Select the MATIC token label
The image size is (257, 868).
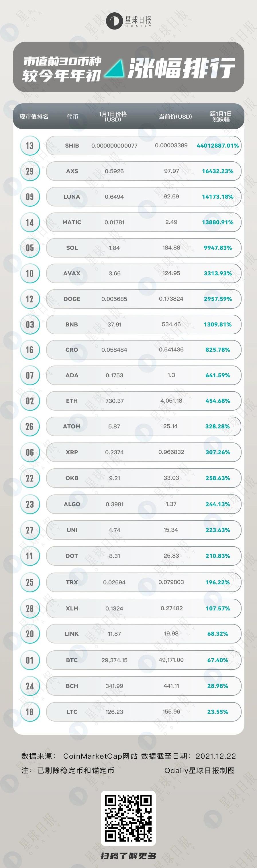pyautogui.click(x=72, y=223)
